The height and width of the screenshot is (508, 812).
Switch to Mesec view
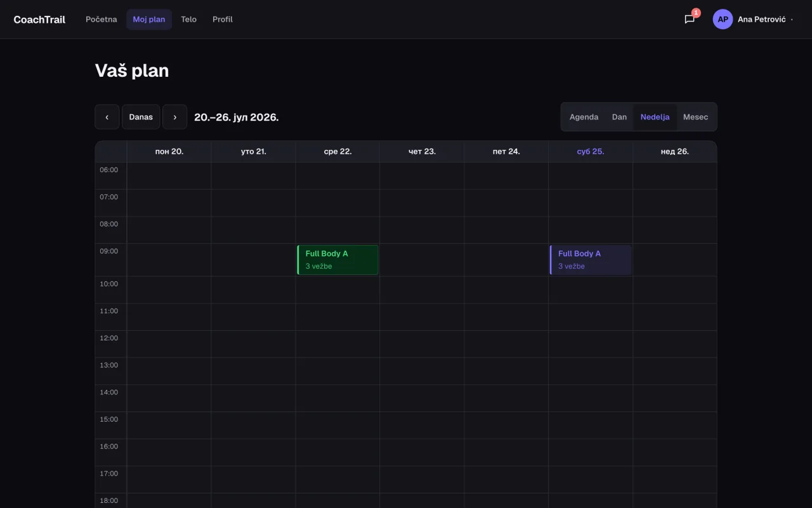click(x=695, y=117)
